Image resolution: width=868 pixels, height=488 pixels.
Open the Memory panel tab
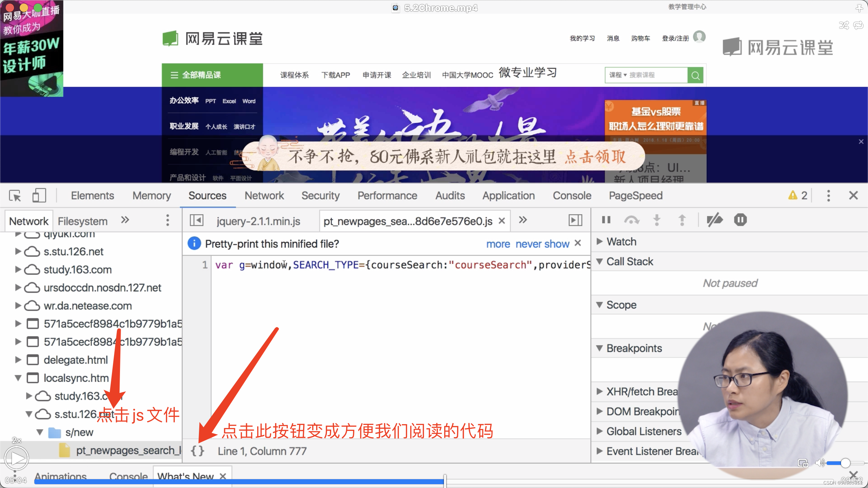(x=152, y=196)
